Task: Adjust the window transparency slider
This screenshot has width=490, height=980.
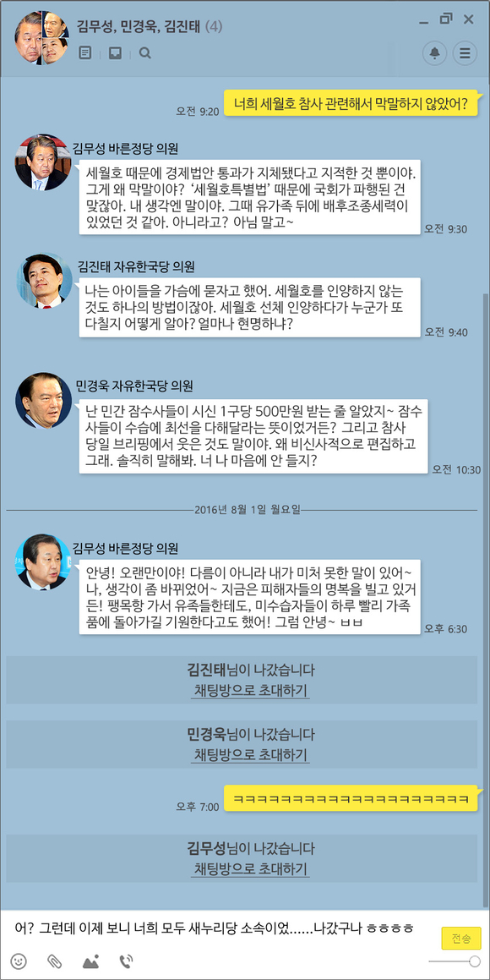Action: tap(455, 961)
